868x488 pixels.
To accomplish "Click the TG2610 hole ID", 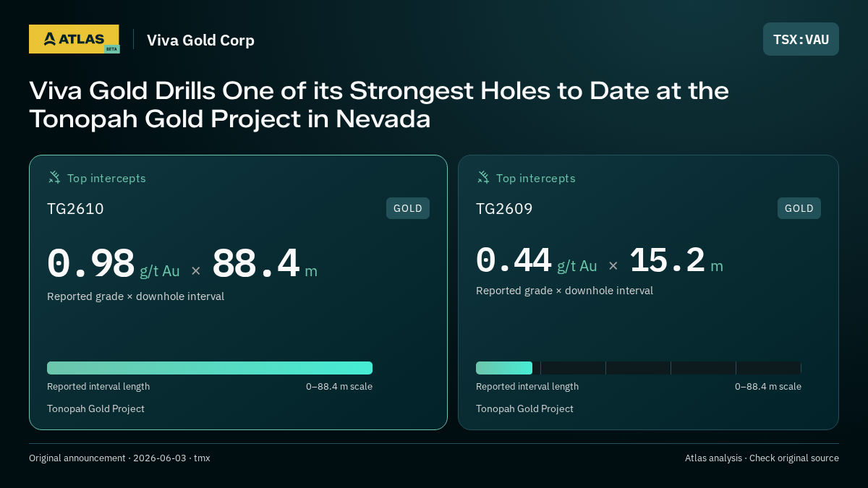I will 75,209.
